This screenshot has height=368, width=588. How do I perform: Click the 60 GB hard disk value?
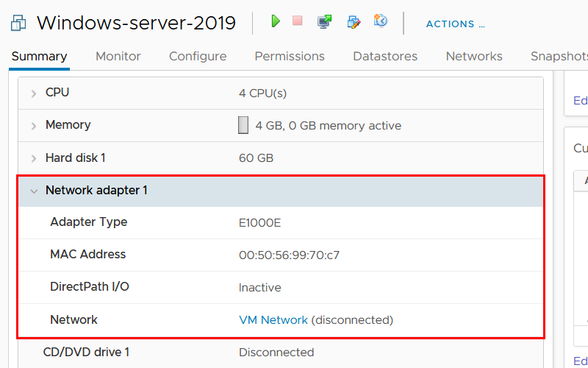tap(256, 158)
